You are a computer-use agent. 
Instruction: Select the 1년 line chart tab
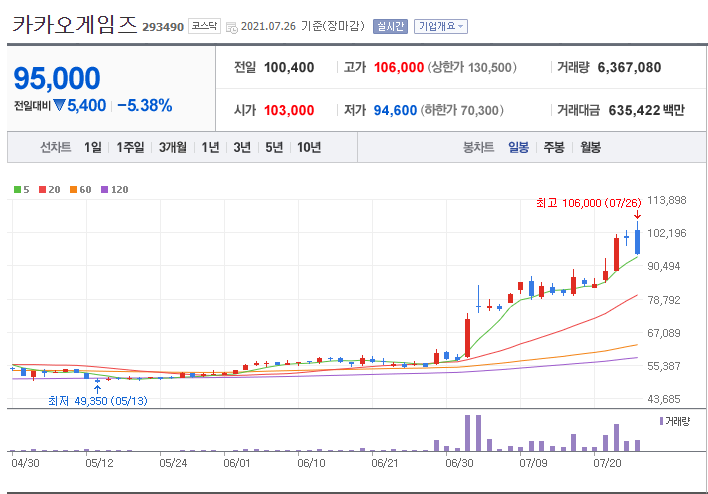coord(210,147)
